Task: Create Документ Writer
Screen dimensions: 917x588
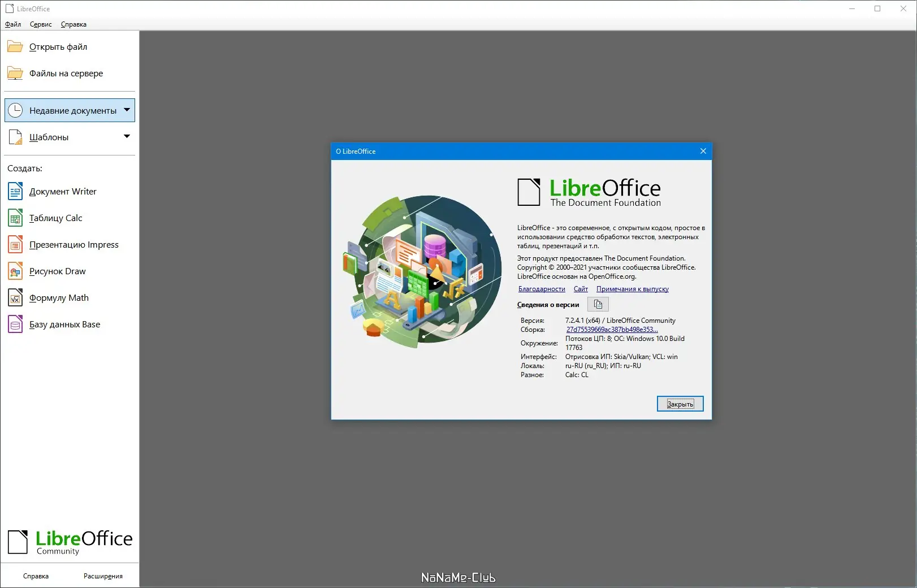Action: point(63,191)
